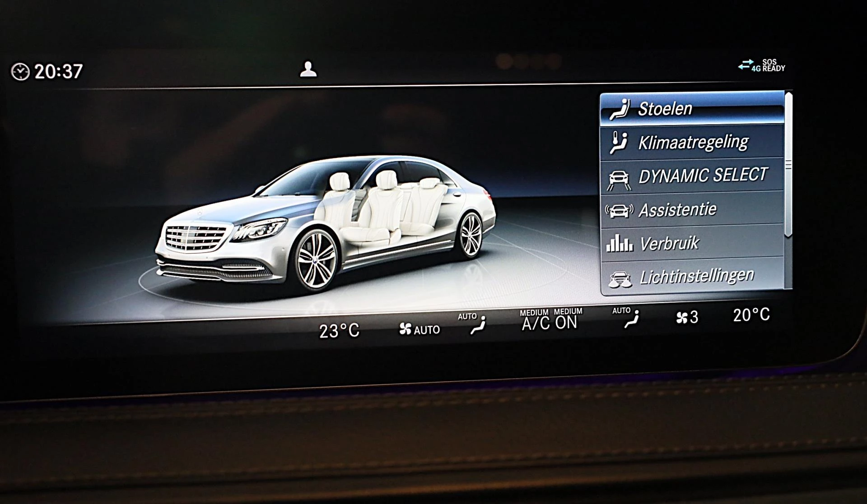Tap the driver profile icon at the top
Screen dimensions: 867x504
coord(308,70)
